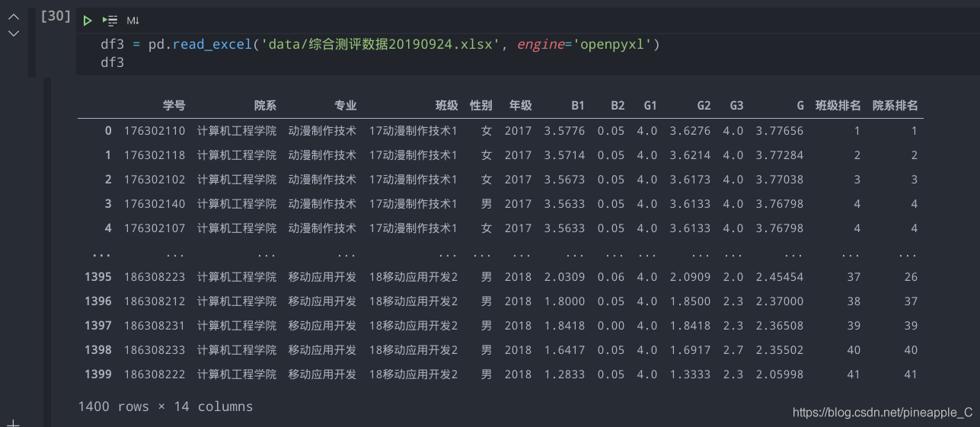Select the G1 column header

tap(650, 106)
